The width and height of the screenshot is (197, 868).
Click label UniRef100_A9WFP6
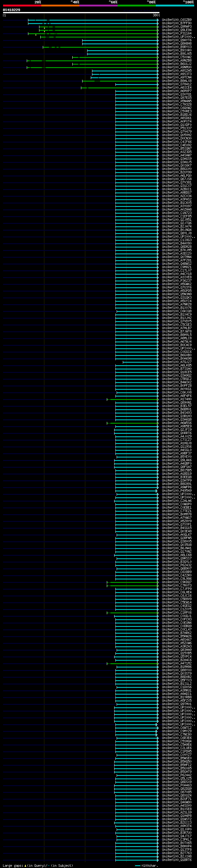(x=177, y=487)
